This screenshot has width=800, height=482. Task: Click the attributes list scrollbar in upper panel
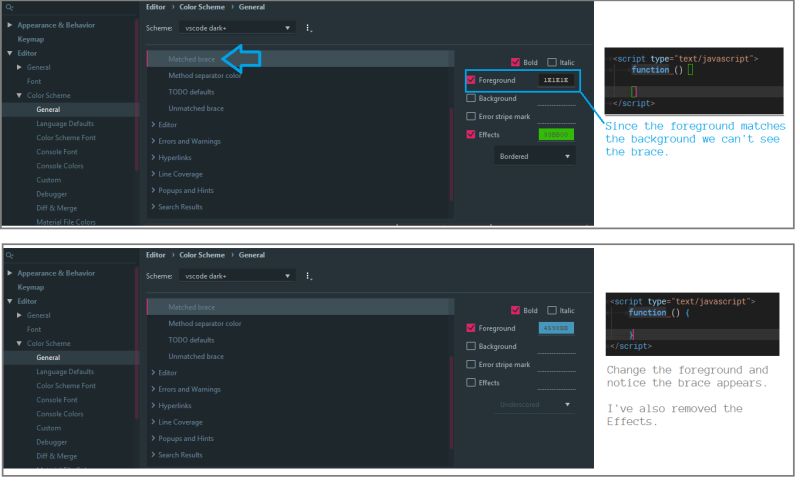tap(451, 154)
